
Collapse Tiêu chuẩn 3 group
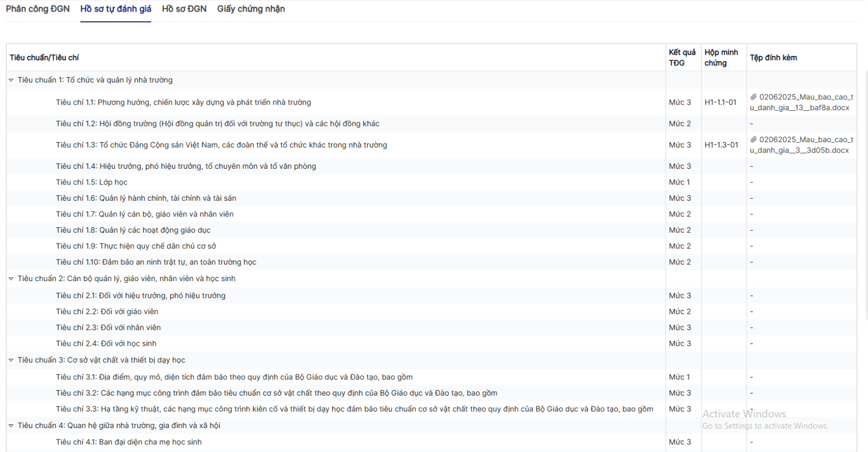point(11,360)
